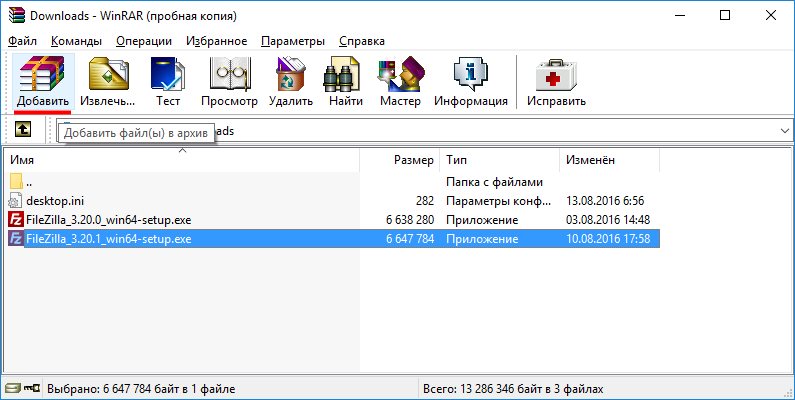The image size is (795, 400).
Task: Sort by the Тип column header
Action: (499, 160)
